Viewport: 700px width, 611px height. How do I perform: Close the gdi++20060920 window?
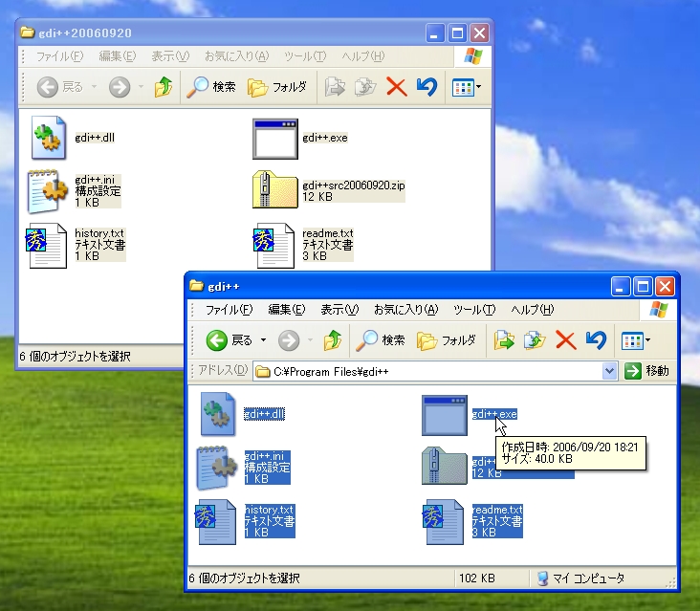479,33
